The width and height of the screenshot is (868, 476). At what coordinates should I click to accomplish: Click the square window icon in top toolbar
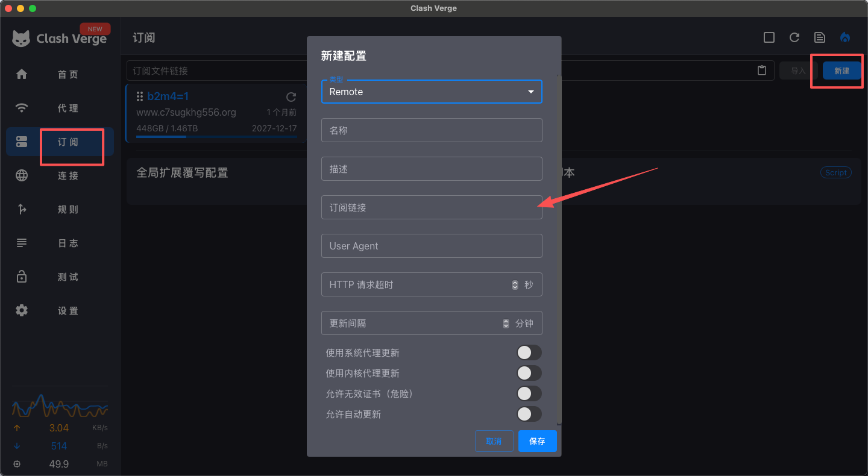coord(769,37)
